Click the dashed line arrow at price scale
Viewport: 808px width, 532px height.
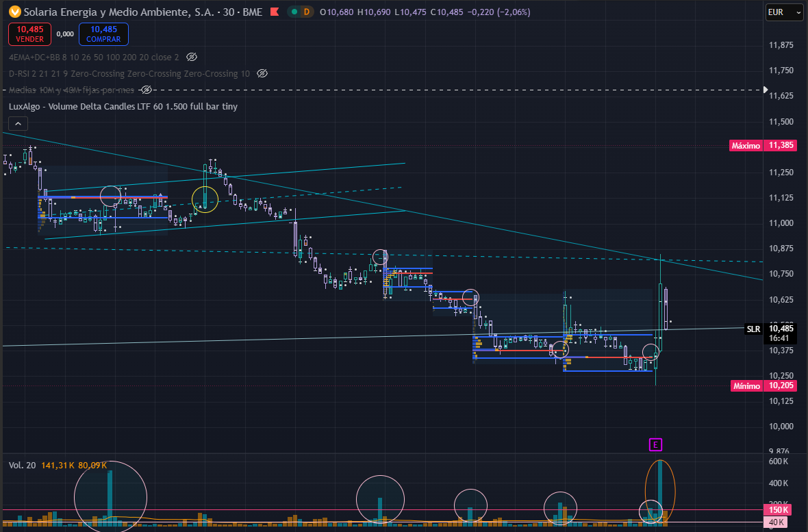tap(766, 90)
